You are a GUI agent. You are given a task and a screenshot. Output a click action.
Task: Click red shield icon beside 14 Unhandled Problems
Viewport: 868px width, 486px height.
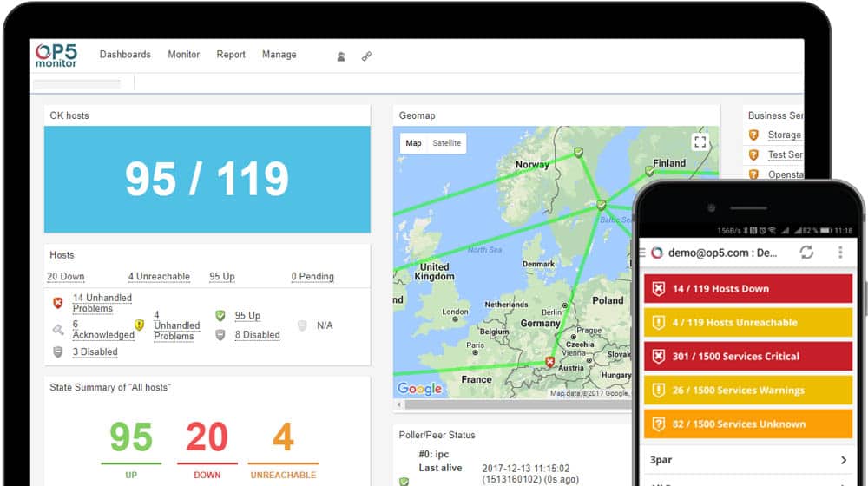click(x=57, y=303)
